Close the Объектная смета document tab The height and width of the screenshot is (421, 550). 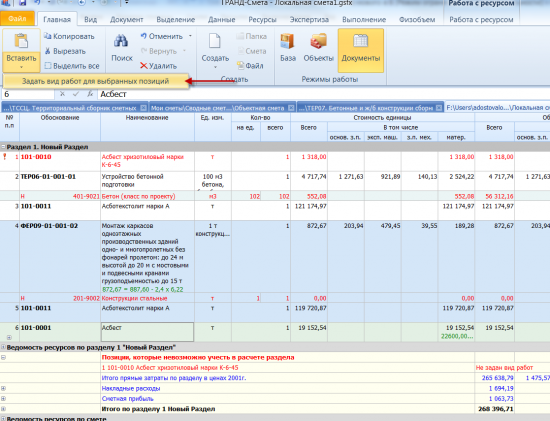tap(291, 108)
